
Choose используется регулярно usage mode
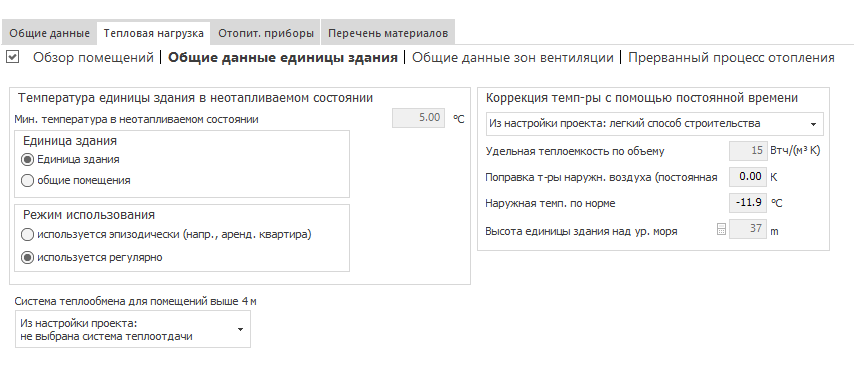coord(27,258)
